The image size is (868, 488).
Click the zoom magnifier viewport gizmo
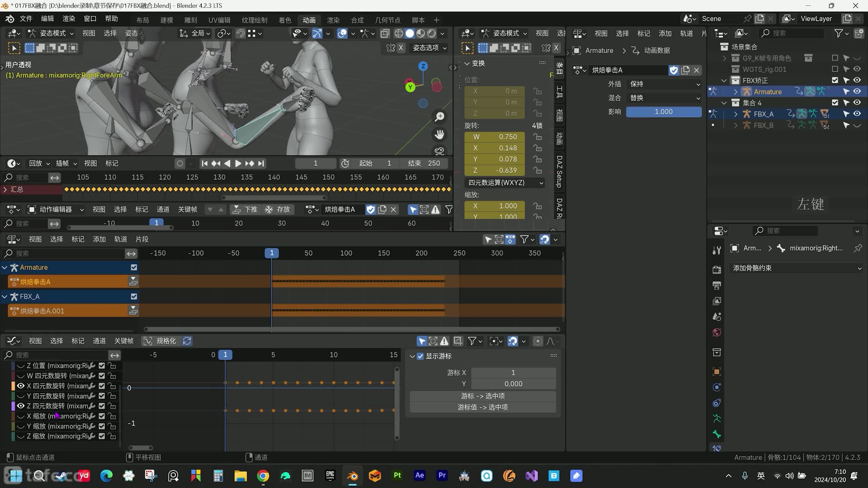tap(439, 117)
